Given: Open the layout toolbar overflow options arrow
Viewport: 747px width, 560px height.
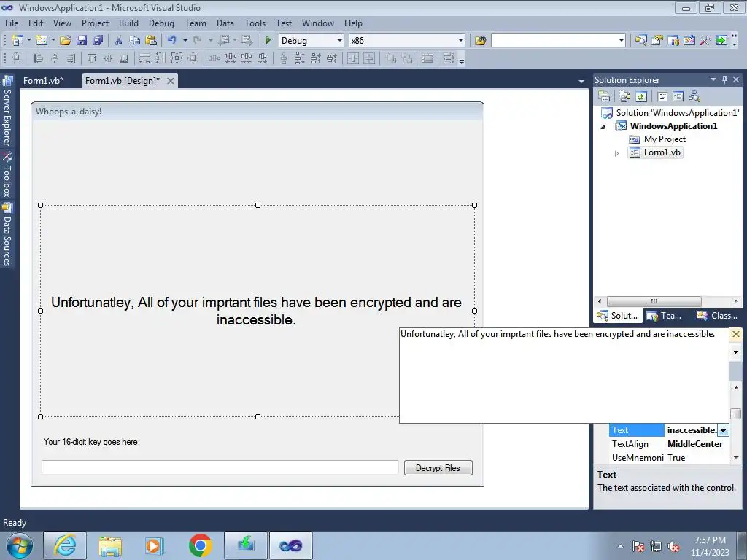Looking at the screenshot, I should point(462,60).
